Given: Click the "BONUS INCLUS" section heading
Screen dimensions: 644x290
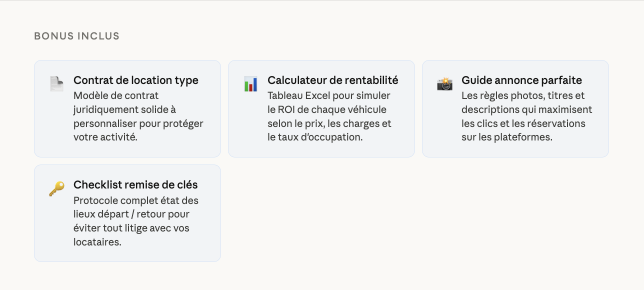Looking at the screenshot, I should pos(76,36).
